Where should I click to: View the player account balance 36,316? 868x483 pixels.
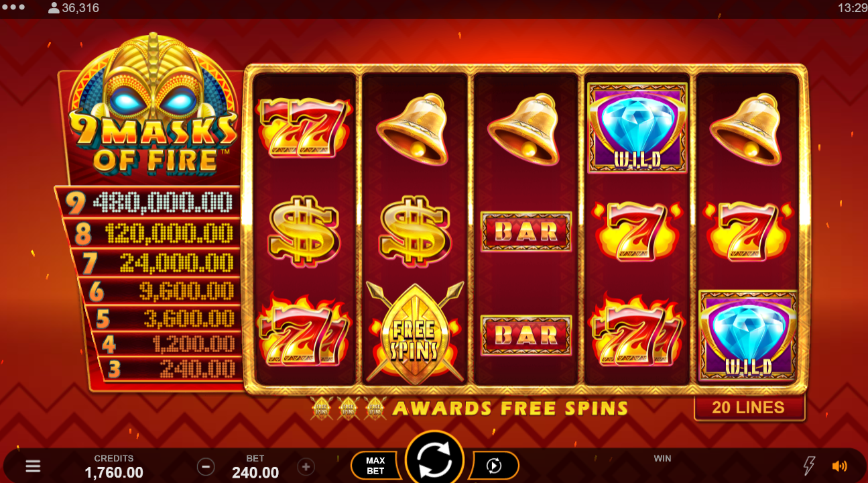(74, 8)
